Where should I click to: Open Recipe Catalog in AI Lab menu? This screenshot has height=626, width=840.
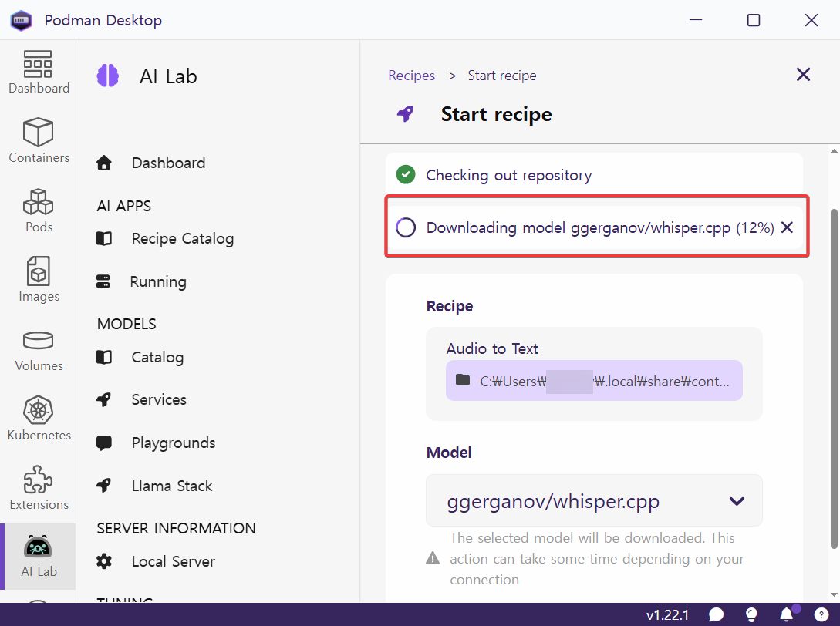(182, 238)
